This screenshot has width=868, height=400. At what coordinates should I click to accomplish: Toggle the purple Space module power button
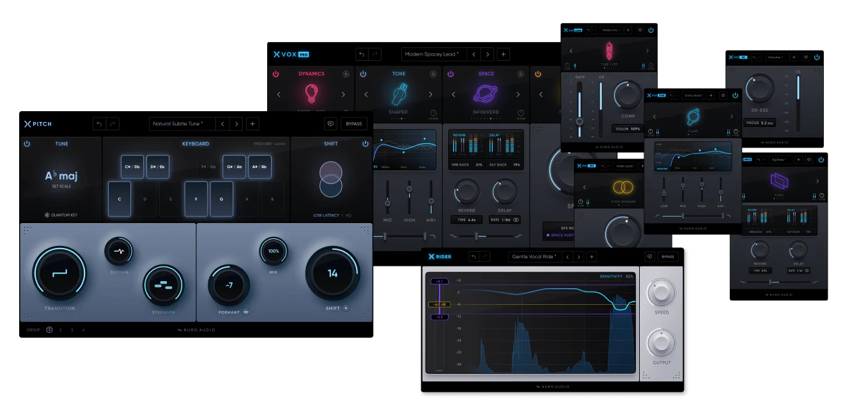[450, 74]
